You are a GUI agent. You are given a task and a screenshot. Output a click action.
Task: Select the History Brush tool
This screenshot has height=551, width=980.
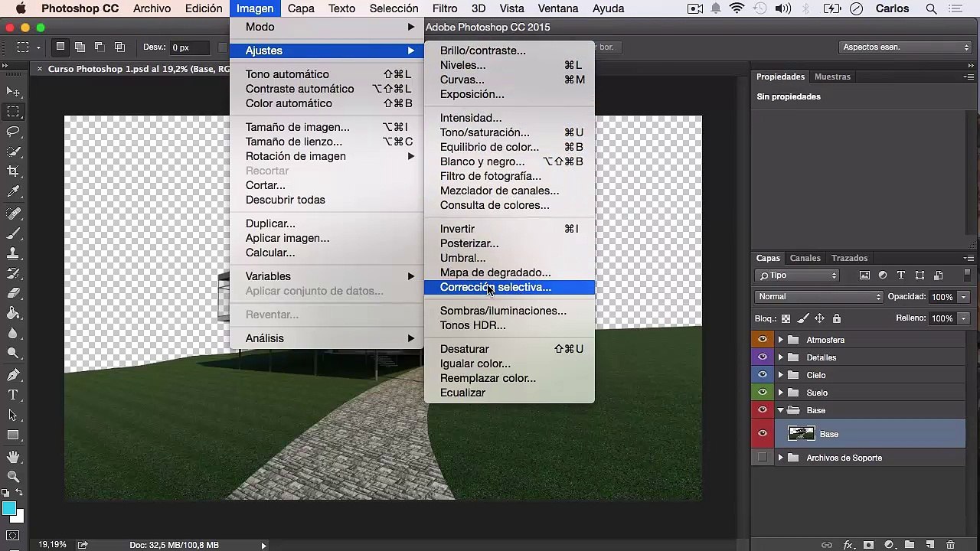[13, 273]
